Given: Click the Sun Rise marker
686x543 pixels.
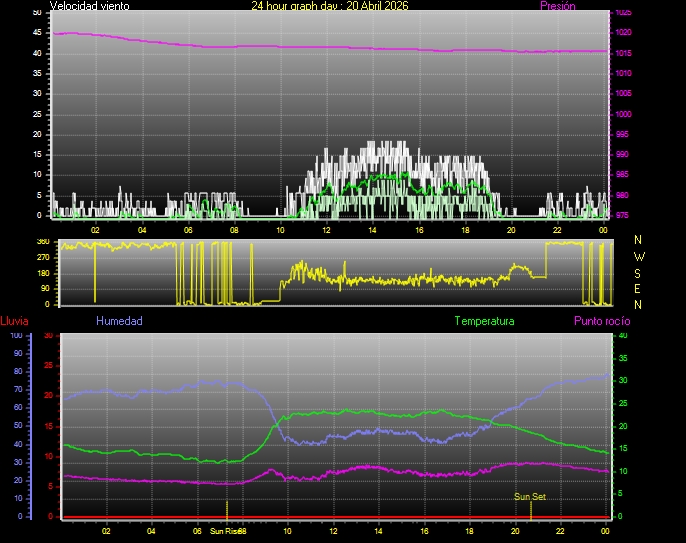Looking at the screenshot, I should (x=227, y=531).
